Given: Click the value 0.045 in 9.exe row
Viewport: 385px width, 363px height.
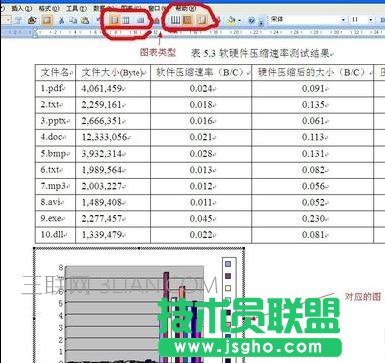Looking at the screenshot, I should tap(201, 219).
